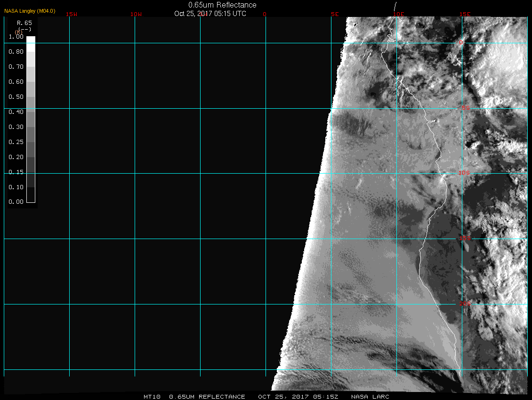Click the '0.20' colorbar value
Viewport: 532px width, 400px height.
16,157
